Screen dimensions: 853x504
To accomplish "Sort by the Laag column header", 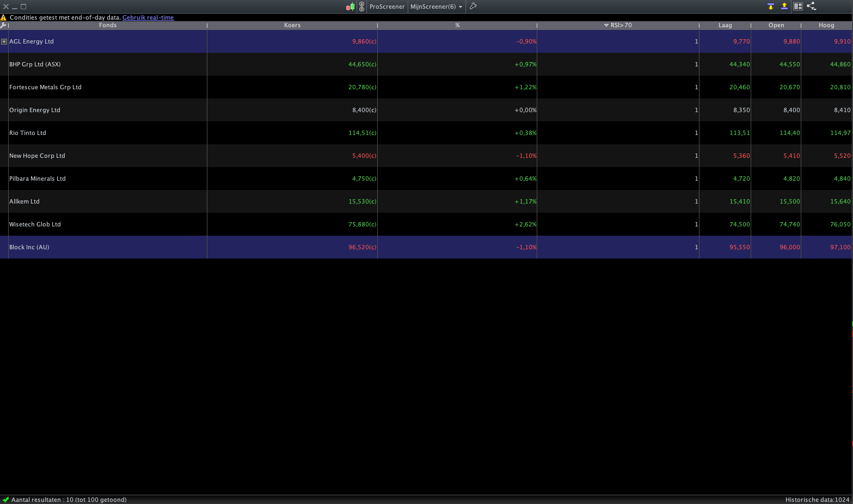I will coord(725,25).
